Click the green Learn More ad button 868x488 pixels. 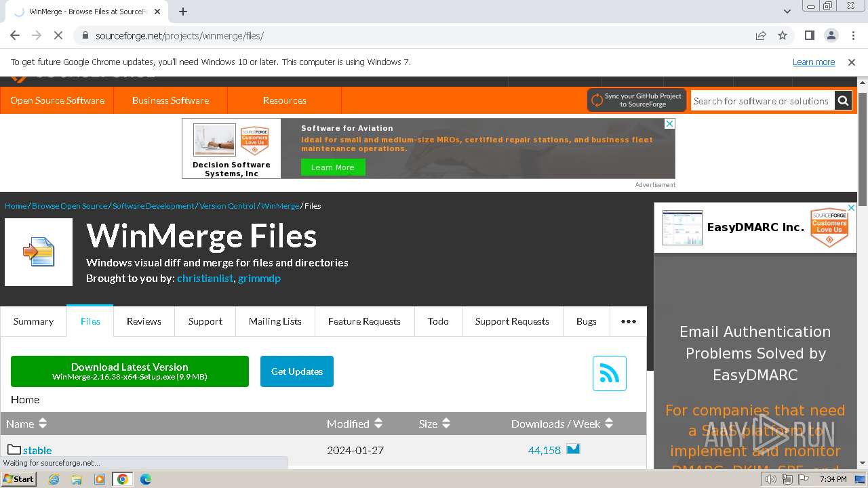coord(333,167)
